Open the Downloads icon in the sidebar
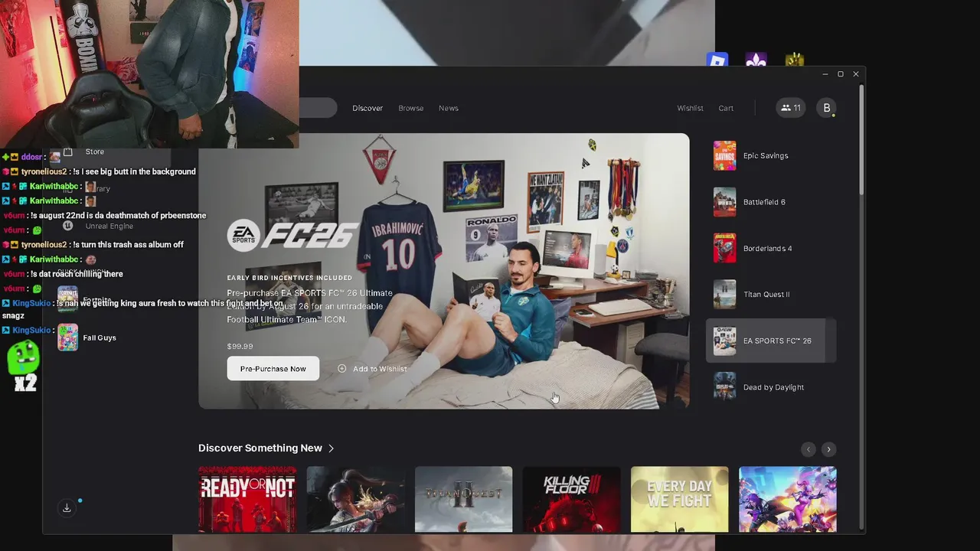This screenshot has width=980, height=551. coord(67,508)
